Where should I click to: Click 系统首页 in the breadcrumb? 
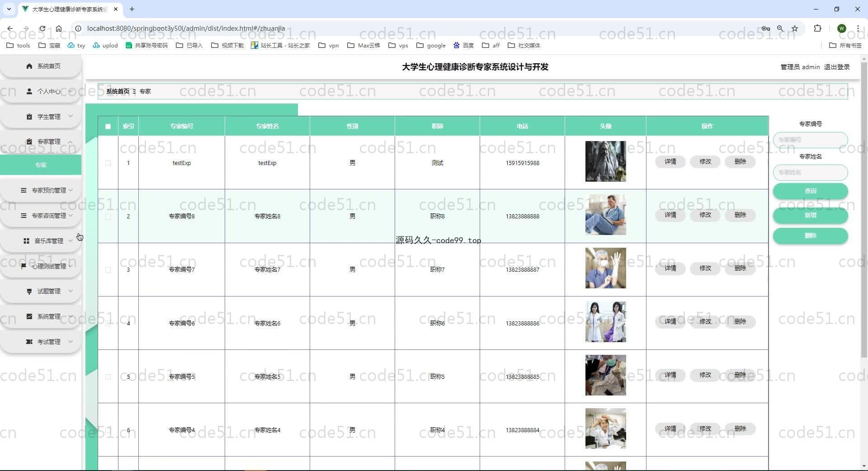[x=118, y=91]
